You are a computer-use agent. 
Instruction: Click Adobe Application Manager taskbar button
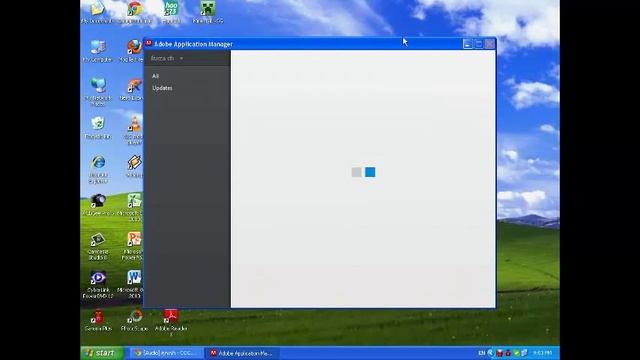[x=243, y=353]
